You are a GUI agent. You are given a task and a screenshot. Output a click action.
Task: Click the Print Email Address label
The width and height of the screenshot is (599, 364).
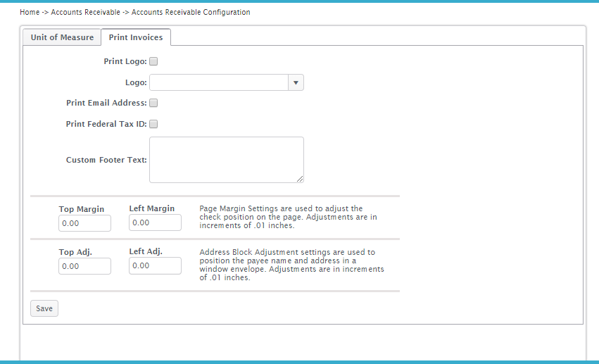[106, 103]
